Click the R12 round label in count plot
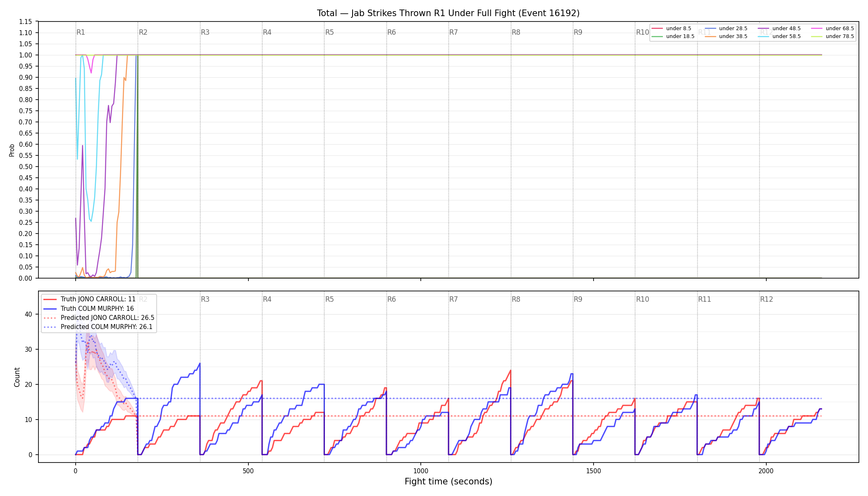The height and width of the screenshot is (496, 868). [767, 299]
